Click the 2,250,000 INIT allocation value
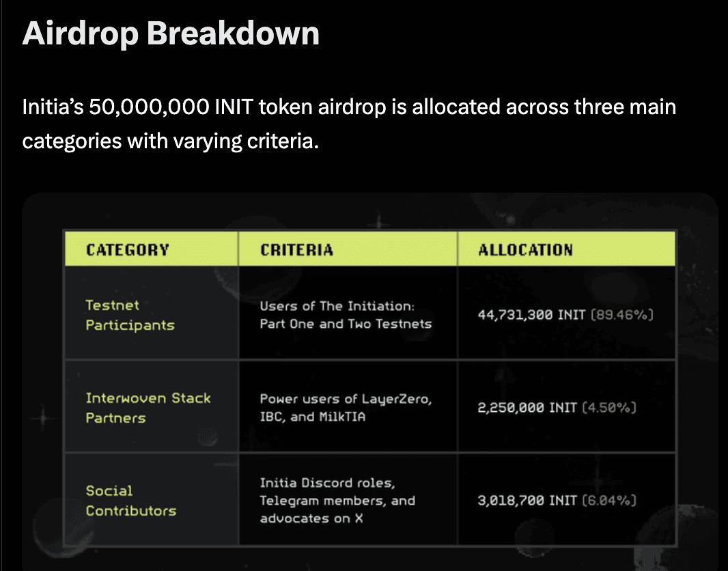The height and width of the screenshot is (571, 728). coord(522,408)
